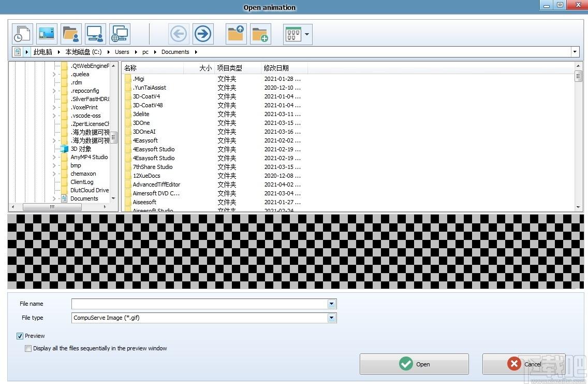Expand Documents tree node

(x=54, y=198)
